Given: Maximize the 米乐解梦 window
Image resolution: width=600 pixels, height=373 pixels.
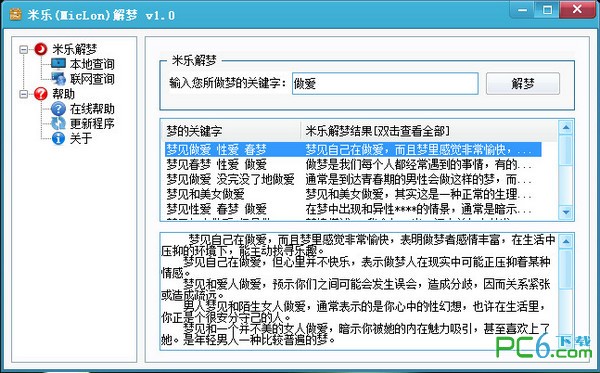Looking at the screenshot, I should pyautogui.click(x=547, y=10).
